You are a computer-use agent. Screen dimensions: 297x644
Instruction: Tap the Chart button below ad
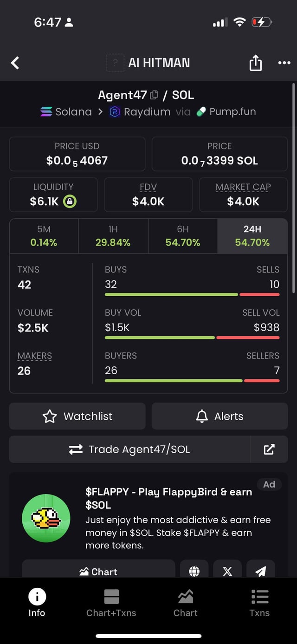point(98,571)
